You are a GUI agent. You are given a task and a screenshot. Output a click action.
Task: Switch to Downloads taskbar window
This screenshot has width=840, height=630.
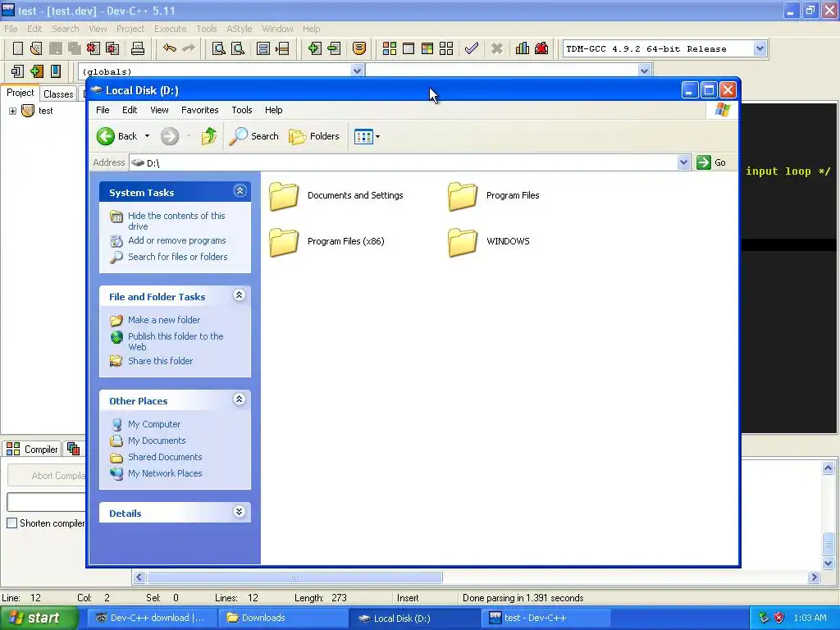point(283,618)
